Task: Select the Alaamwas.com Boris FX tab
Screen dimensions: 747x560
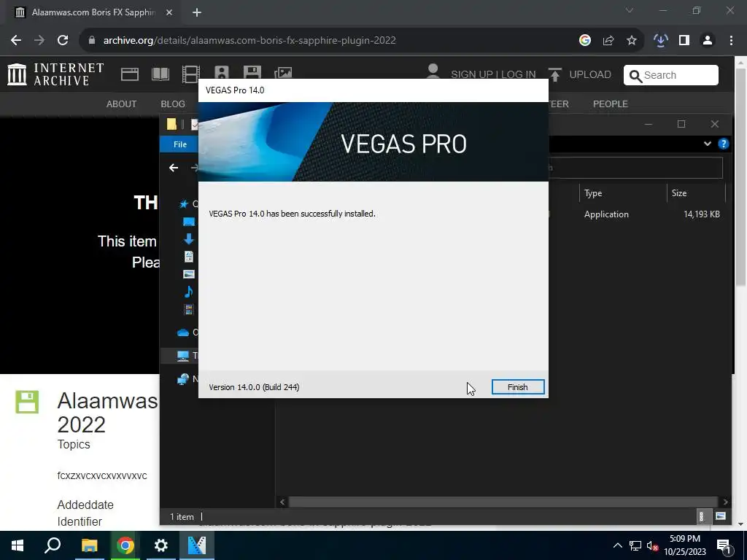Action: (93, 12)
